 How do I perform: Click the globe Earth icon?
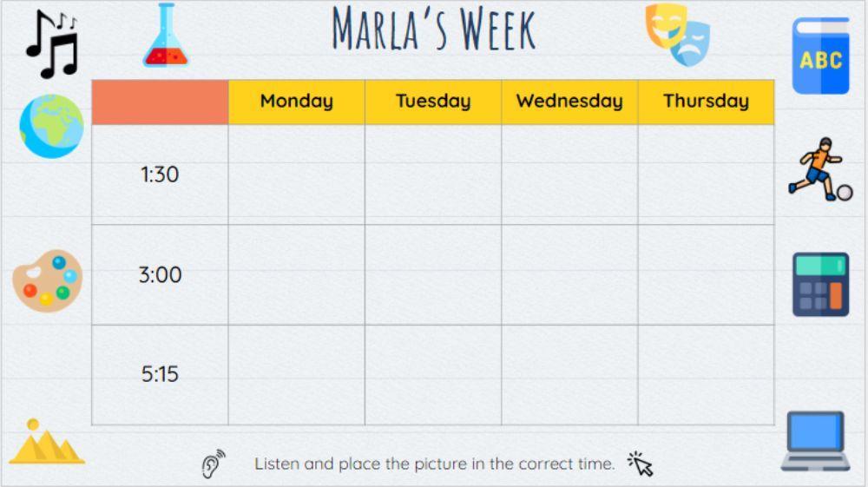click(x=52, y=127)
